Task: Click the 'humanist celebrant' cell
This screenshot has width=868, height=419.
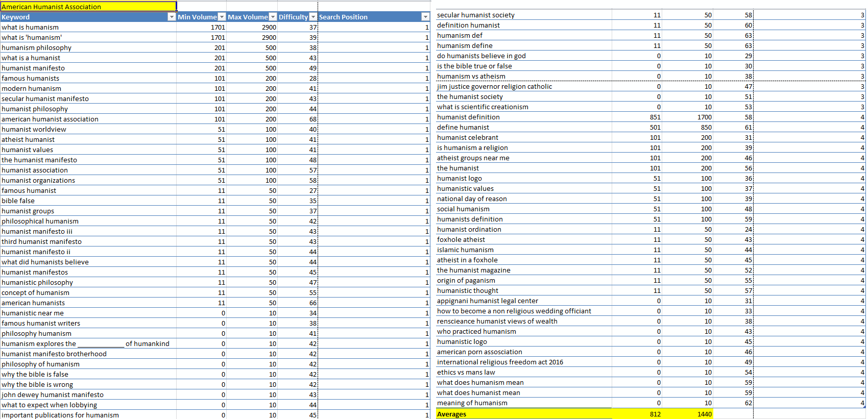Action: (x=523, y=137)
